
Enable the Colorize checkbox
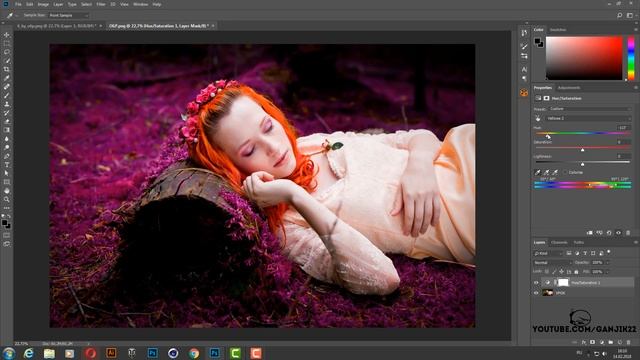tap(566, 172)
